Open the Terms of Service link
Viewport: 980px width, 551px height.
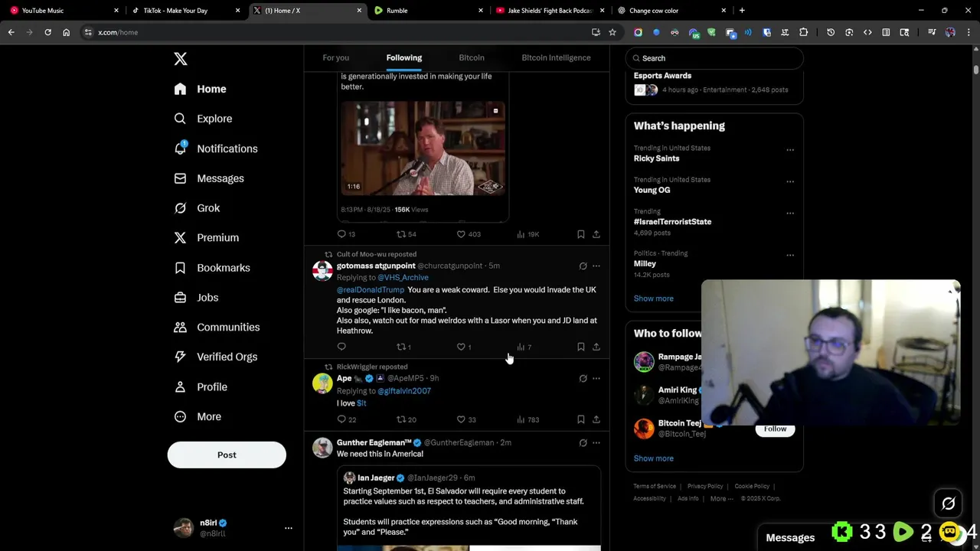655,487
